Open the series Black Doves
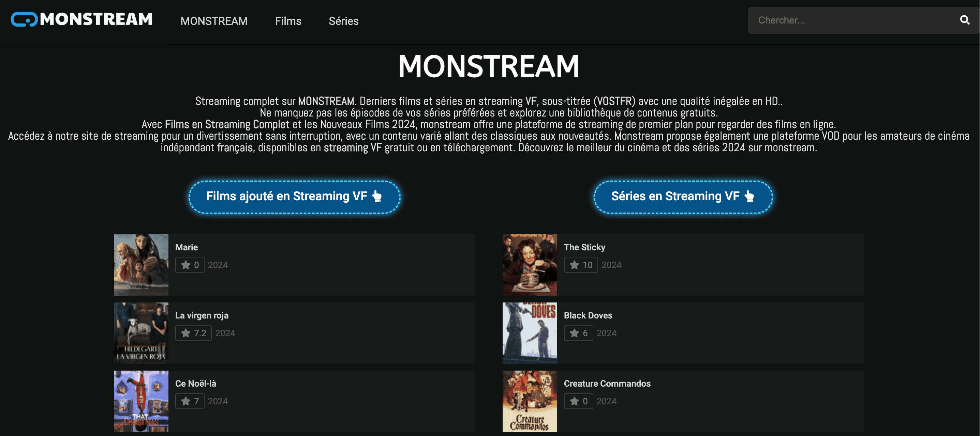The height and width of the screenshot is (436, 980). coord(588,315)
